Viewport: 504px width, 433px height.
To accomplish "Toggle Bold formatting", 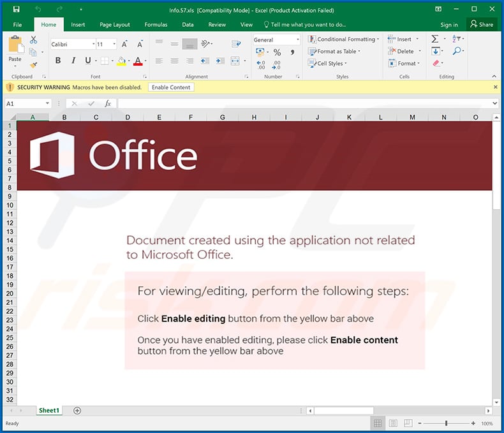I will click(x=58, y=61).
